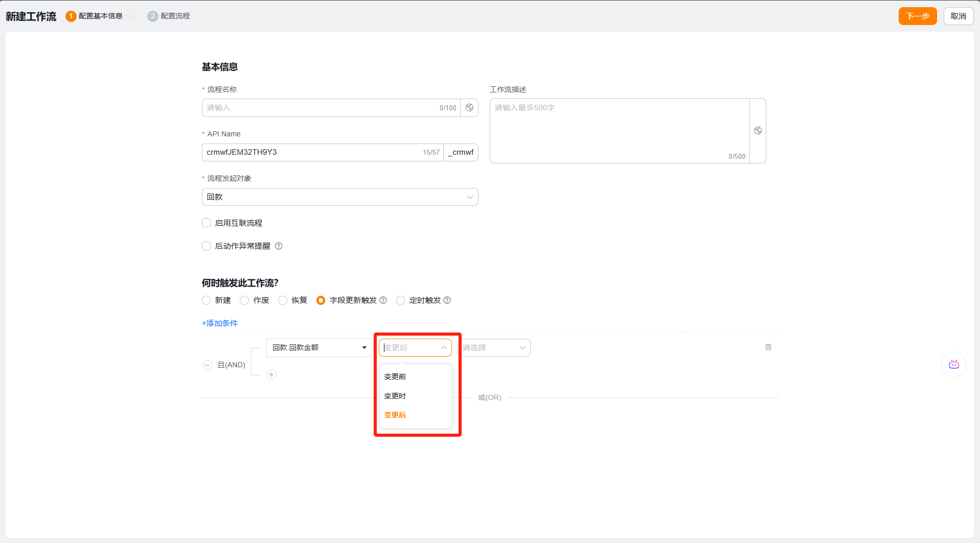Image resolution: width=980 pixels, height=543 pixels.
Task: Select the 新建 trigger radio button
Action: click(x=207, y=300)
